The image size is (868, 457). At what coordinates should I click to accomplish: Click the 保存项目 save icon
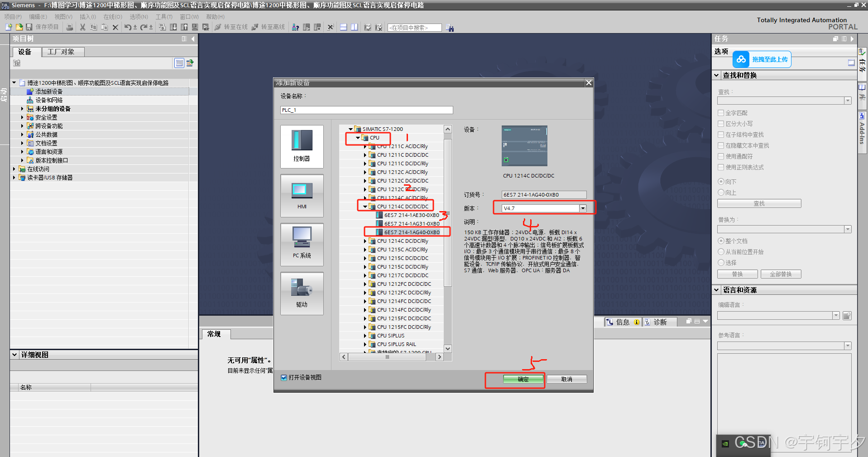pyautogui.click(x=29, y=27)
